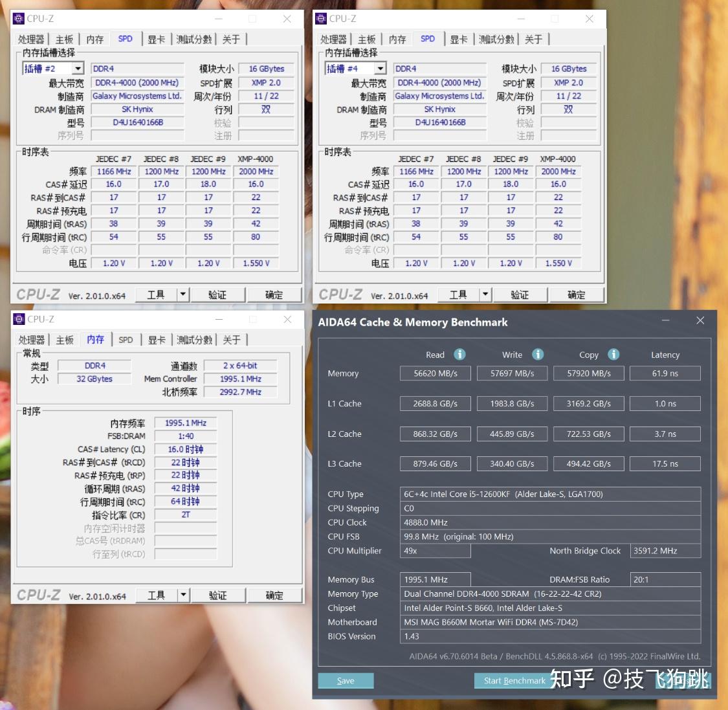The width and height of the screenshot is (728, 710).
Task: Select Memory Copy value 57920 MB/s
Action: (x=589, y=373)
